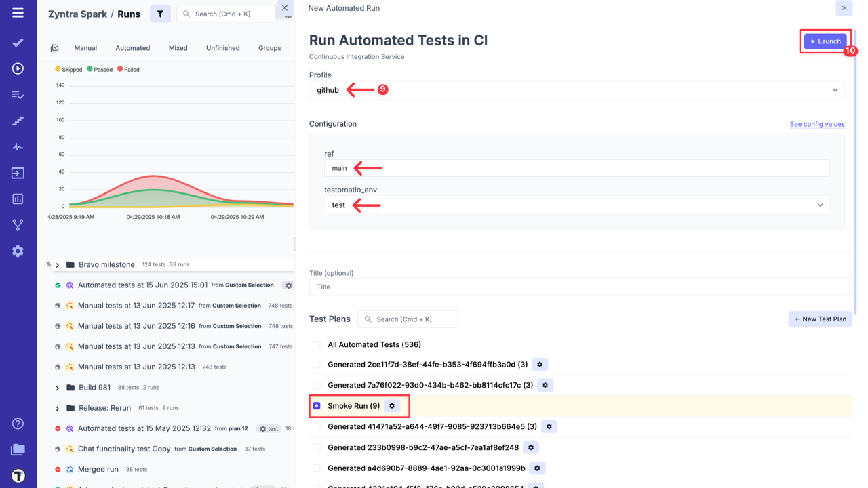Open the gear settings for Smoke Run plan
Image resolution: width=868 pixels, height=488 pixels.
[x=392, y=405]
